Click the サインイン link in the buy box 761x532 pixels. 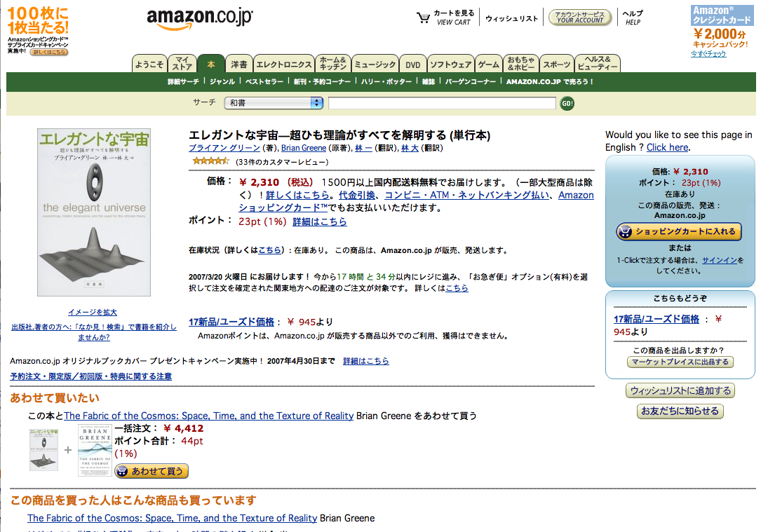click(x=719, y=261)
